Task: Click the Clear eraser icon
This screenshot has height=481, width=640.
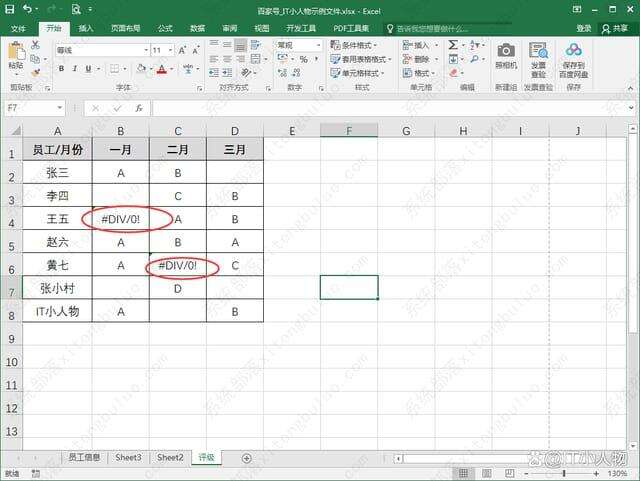Action: click(453, 73)
